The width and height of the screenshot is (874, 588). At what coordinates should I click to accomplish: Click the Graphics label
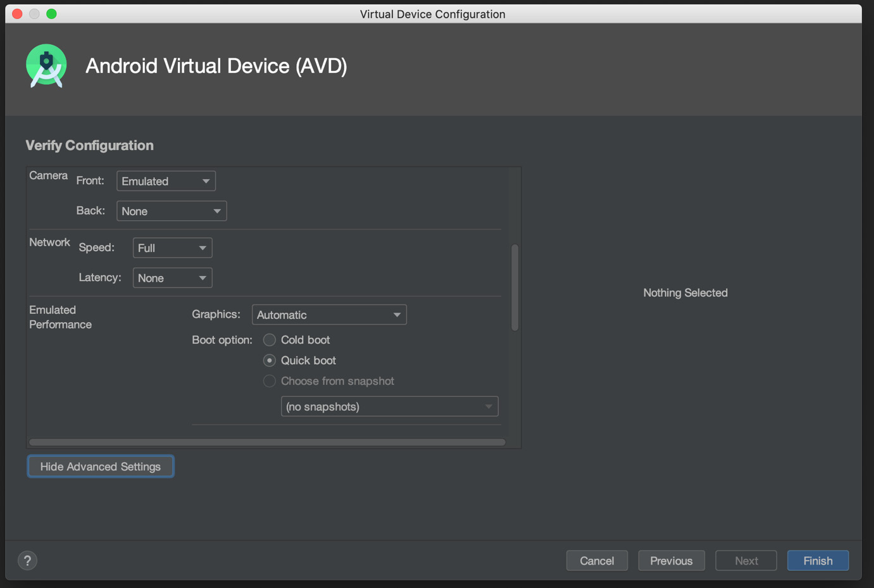[x=216, y=314]
